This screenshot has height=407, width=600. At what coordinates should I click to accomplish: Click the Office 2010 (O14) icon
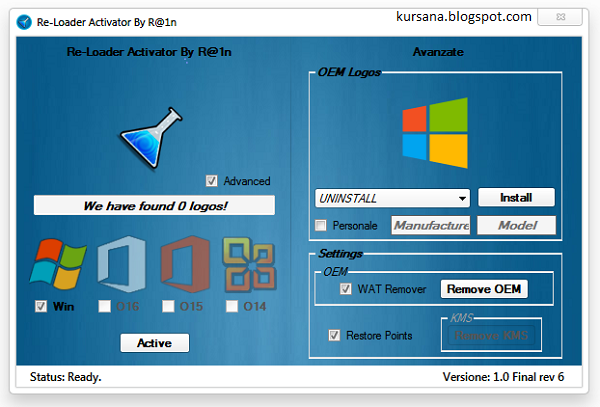pyautogui.click(x=249, y=264)
